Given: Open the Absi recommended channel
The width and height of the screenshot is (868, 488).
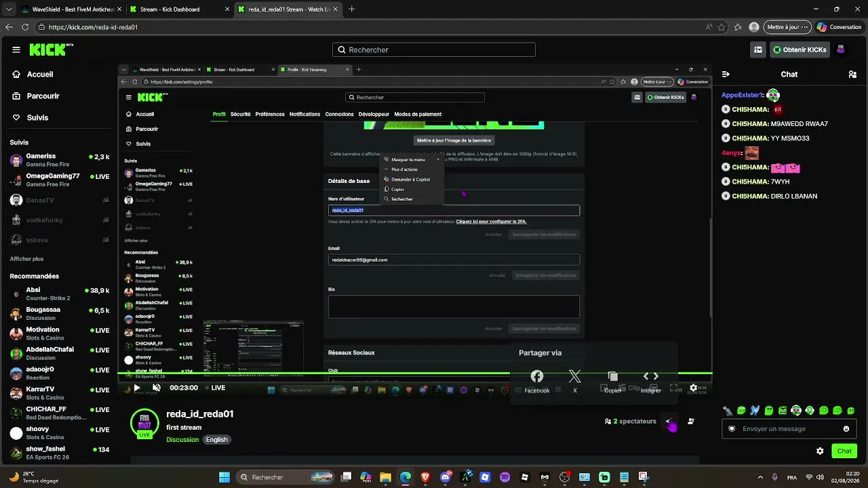Looking at the screenshot, I should 60,294.
